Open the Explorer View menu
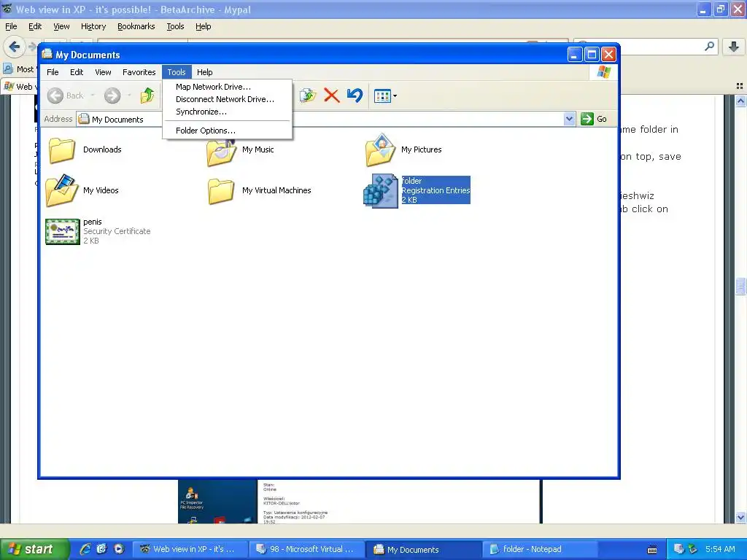Screen dimensions: 747x560 tap(103, 72)
